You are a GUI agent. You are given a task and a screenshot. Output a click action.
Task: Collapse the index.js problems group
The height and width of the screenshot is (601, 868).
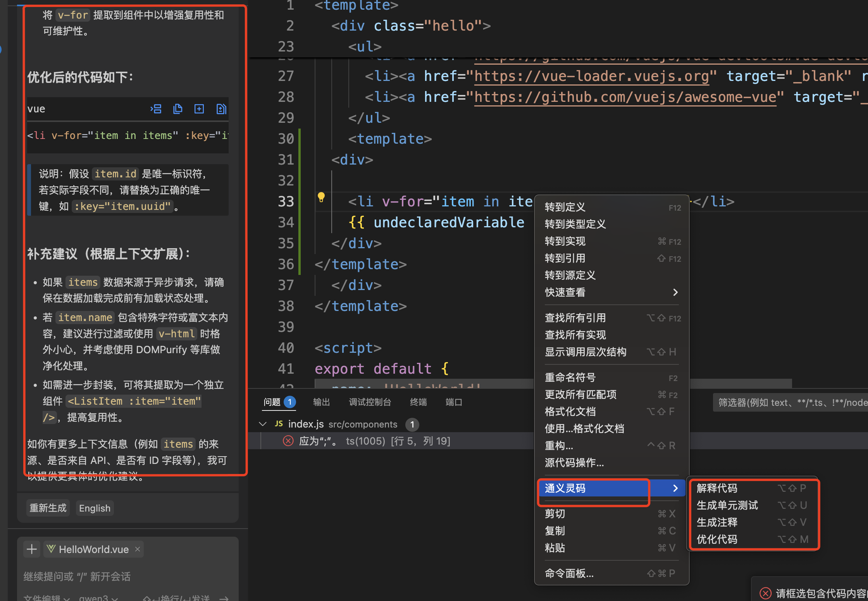tap(263, 424)
